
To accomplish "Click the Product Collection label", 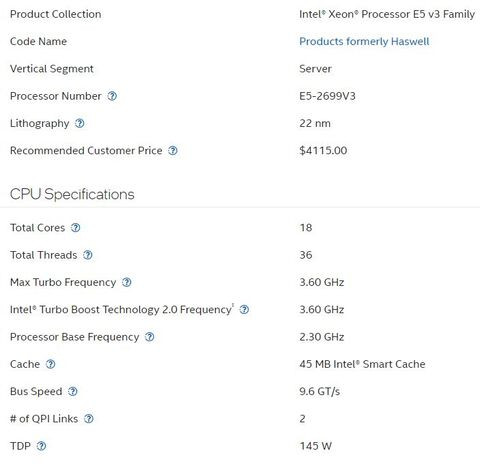I will 56,14.
